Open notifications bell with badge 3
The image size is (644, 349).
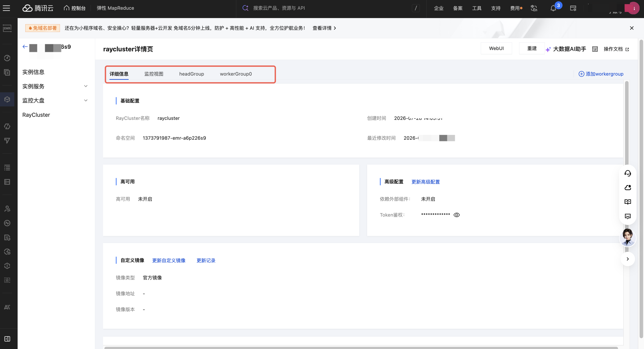pyautogui.click(x=553, y=8)
